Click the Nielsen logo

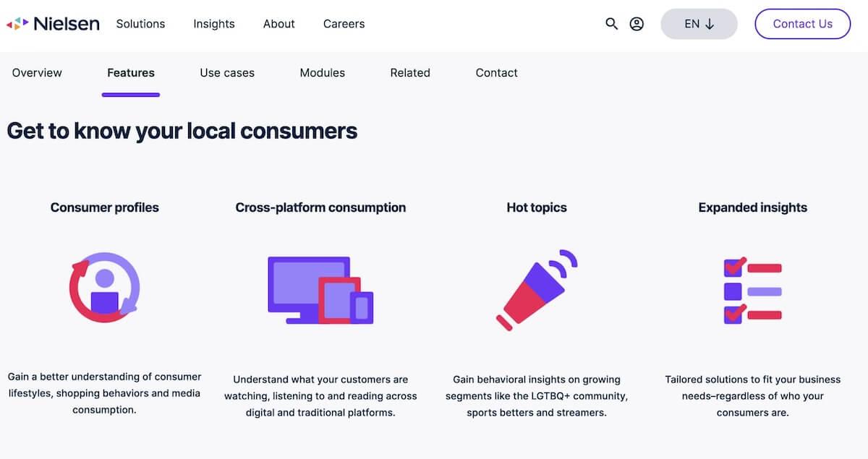click(53, 24)
